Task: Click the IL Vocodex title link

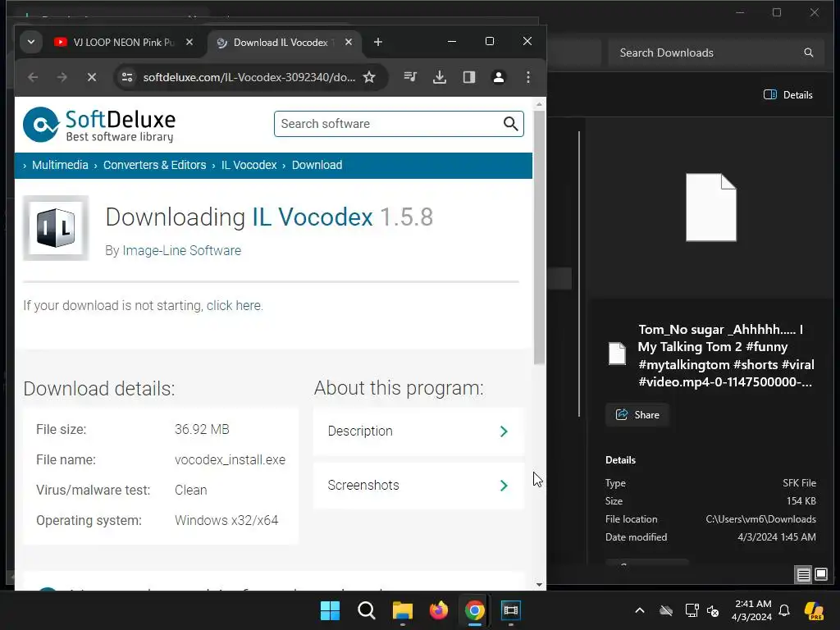Action: (313, 217)
